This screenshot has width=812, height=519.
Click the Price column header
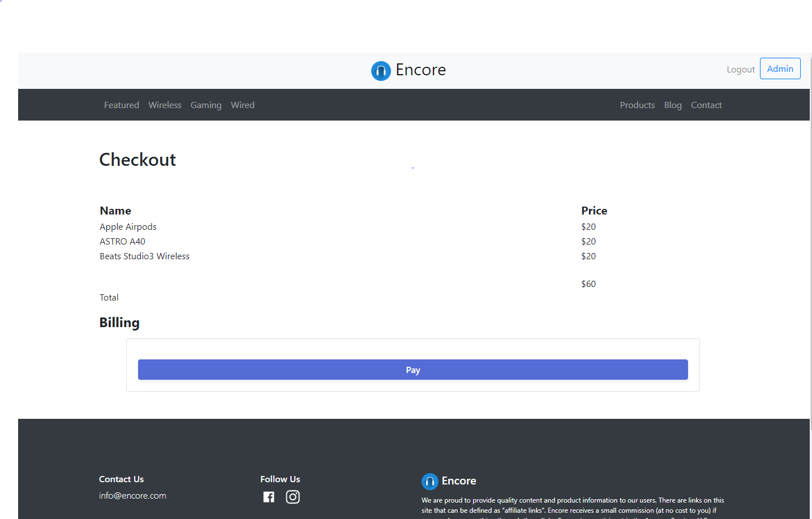(594, 211)
